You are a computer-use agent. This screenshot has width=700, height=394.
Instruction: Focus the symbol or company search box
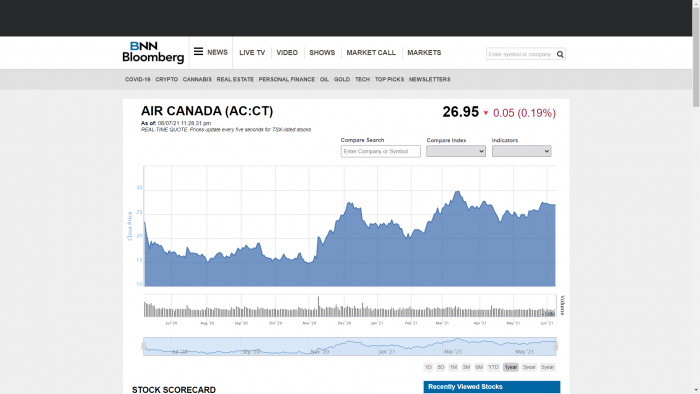point(521,54)
